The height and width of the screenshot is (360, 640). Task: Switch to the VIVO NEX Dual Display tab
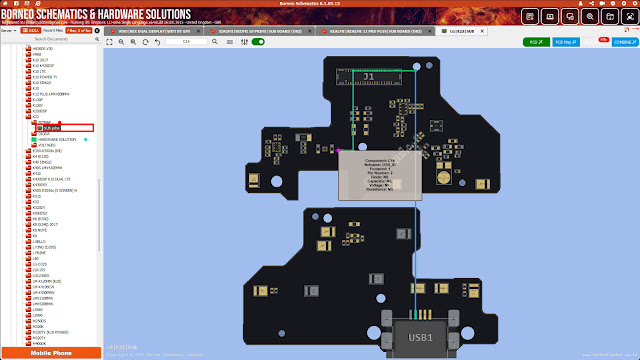pyautogui.click(x=154, y=31)
